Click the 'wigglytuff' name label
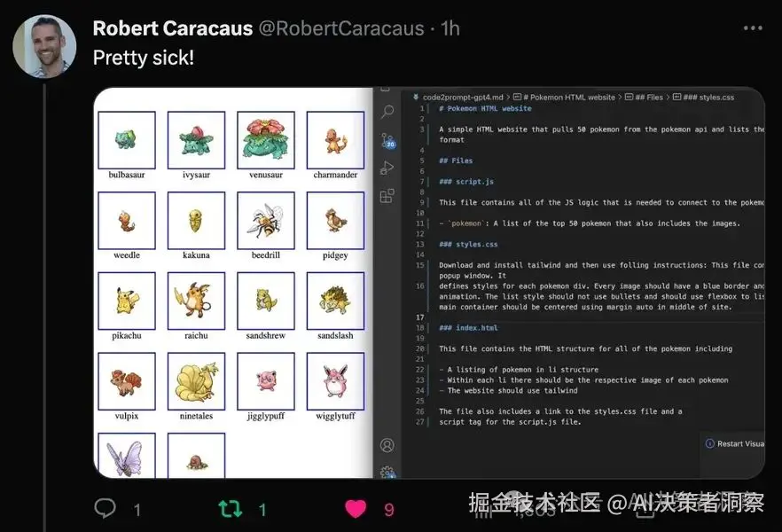782x532 pixels. pos(335,416)
